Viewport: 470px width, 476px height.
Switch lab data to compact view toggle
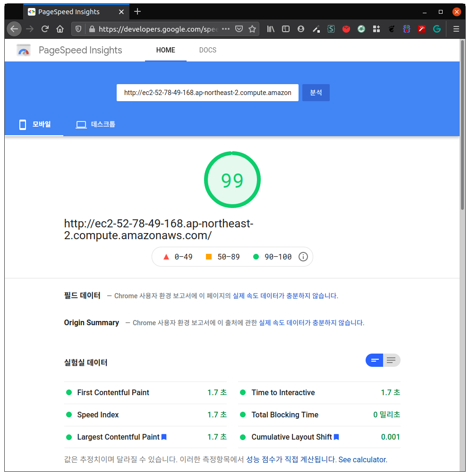point(375,360)
